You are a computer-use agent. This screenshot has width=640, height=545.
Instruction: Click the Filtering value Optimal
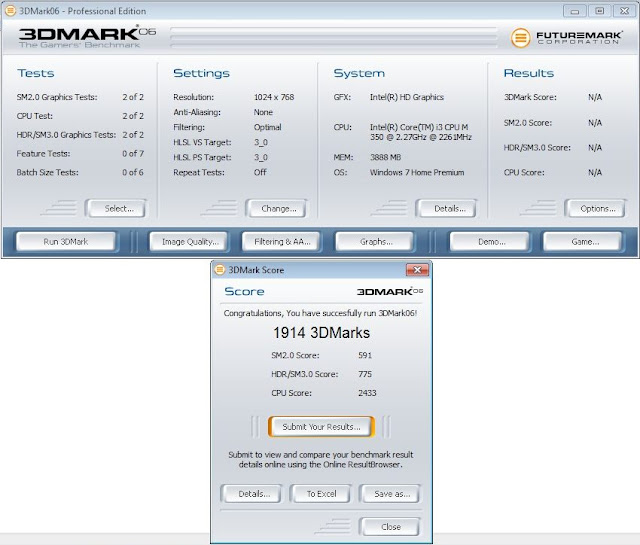267,127
